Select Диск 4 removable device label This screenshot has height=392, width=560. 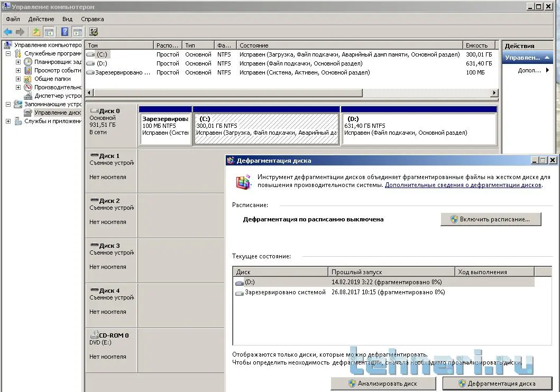point(112,305)
